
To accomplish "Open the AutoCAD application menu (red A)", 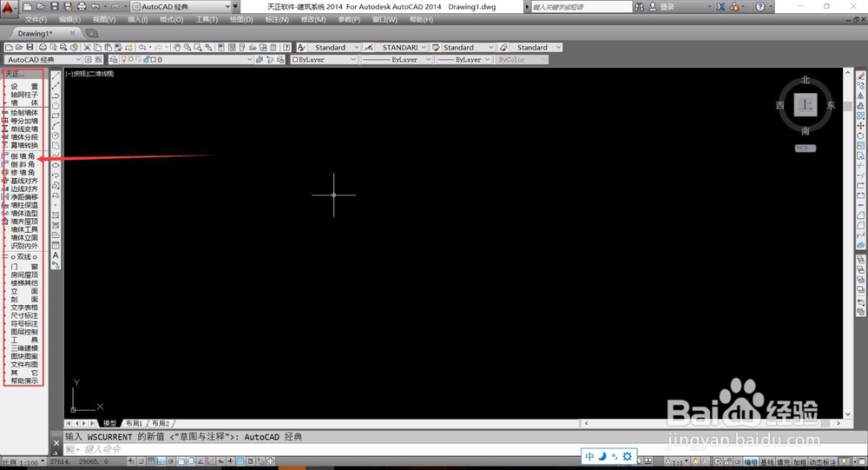I will (8, 8).
